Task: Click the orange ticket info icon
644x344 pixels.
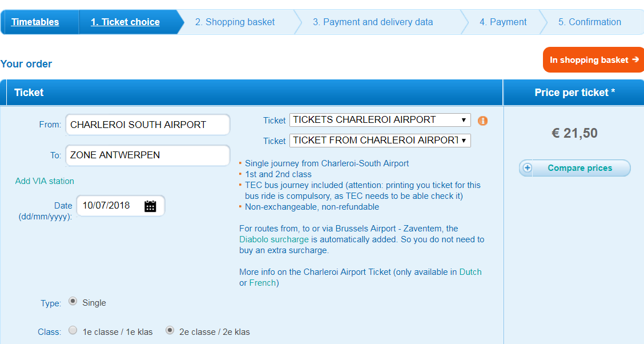Action: click(482, 121)
